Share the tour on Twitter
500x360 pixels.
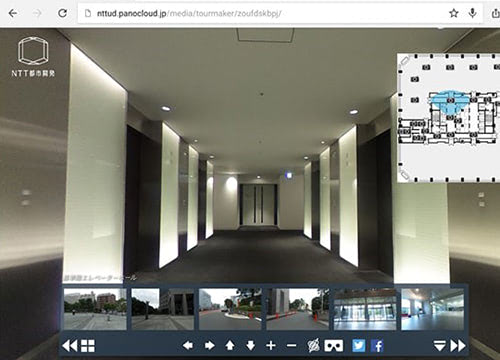359,346
